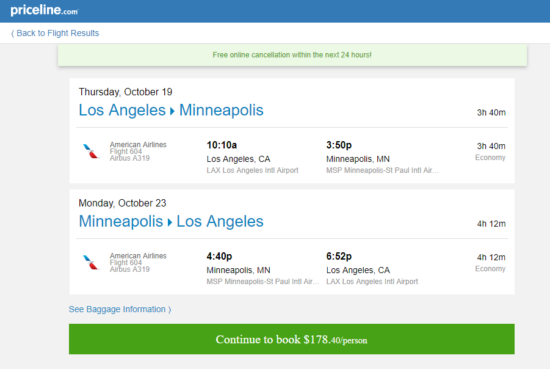Click LAX Los Angeles Intl Airport under 10:10a
The height and width of the screenshot is (369, 550).
tap(252, 170)
